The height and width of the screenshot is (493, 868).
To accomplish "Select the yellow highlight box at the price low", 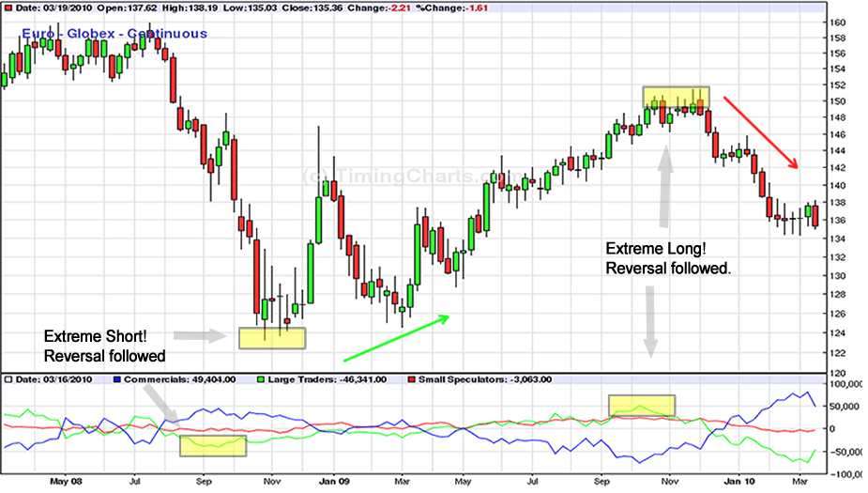I will coord(271,338).
